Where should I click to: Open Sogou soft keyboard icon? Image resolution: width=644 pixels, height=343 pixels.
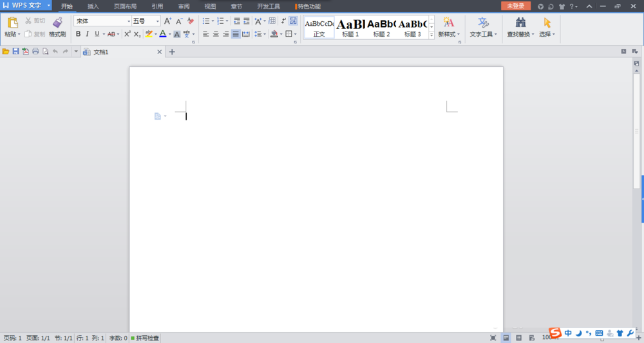point(599,333)
